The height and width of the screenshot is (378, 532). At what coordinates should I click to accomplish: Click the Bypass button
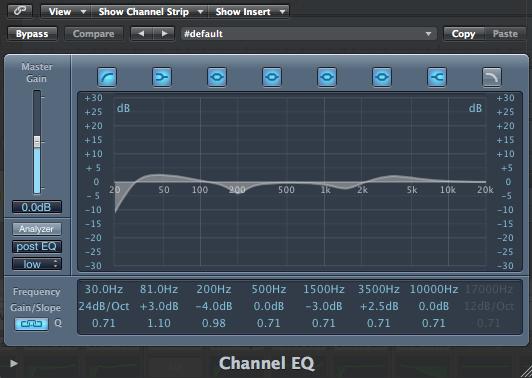(32, 34)
